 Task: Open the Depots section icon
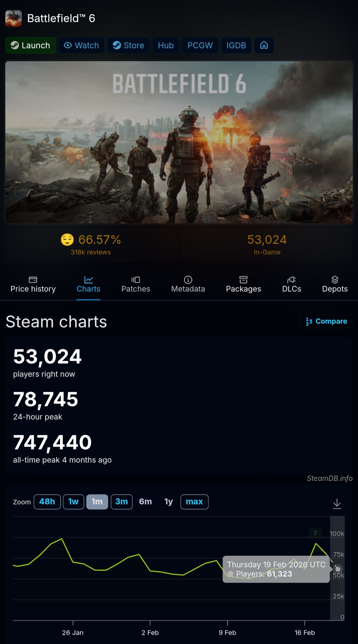coord(335,280)
